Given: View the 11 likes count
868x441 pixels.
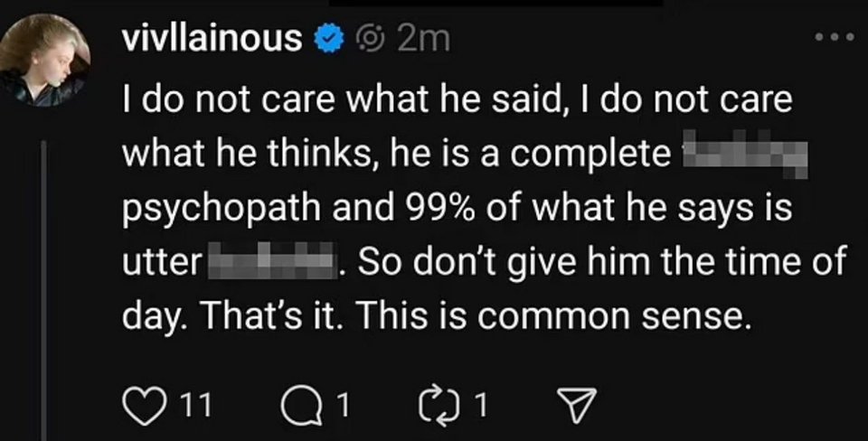Looking at the screenshot, I should (x=197, y=406).
